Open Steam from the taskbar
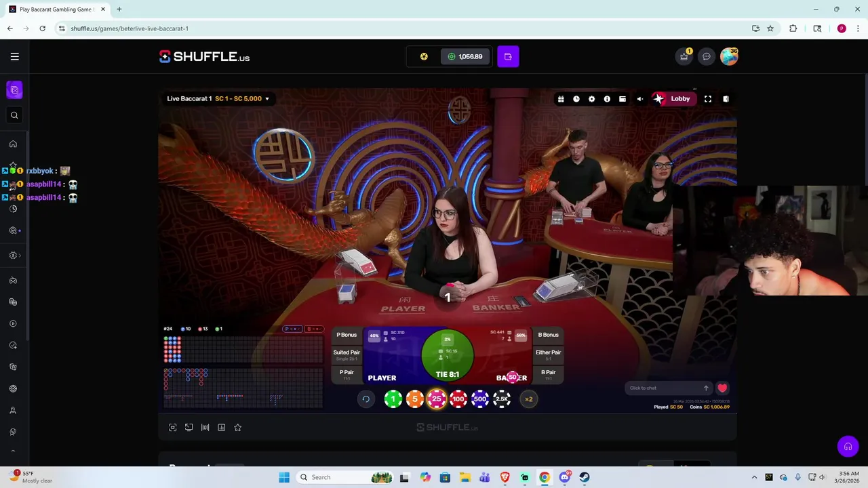 pos(585,477)
